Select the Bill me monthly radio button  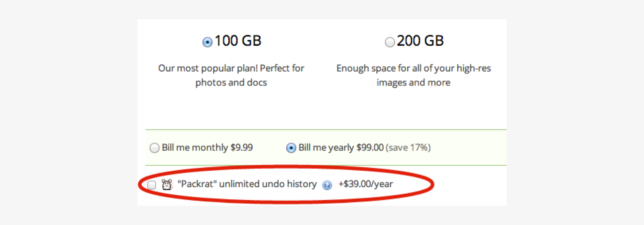click(x=155, y=148)
